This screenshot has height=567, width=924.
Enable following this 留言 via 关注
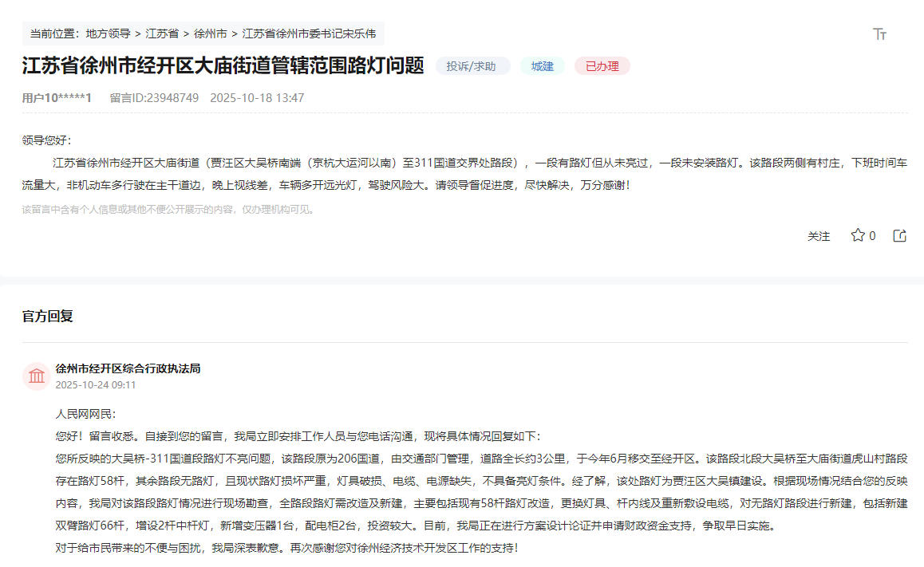coord(819,236)
